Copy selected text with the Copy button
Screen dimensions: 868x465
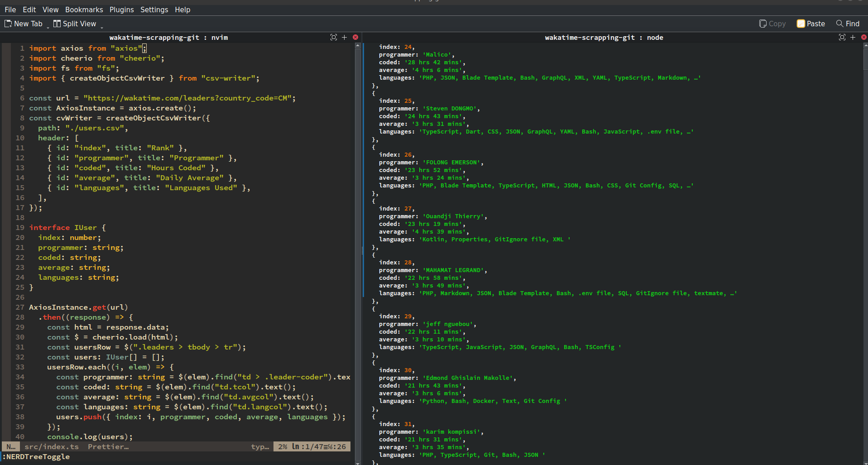pyautogui.click(x=772, y=23)
